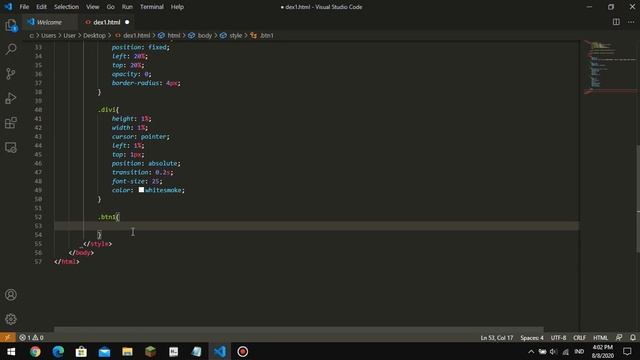Open the Search view in activity bar
640x360 pixels.
point(11,49)
